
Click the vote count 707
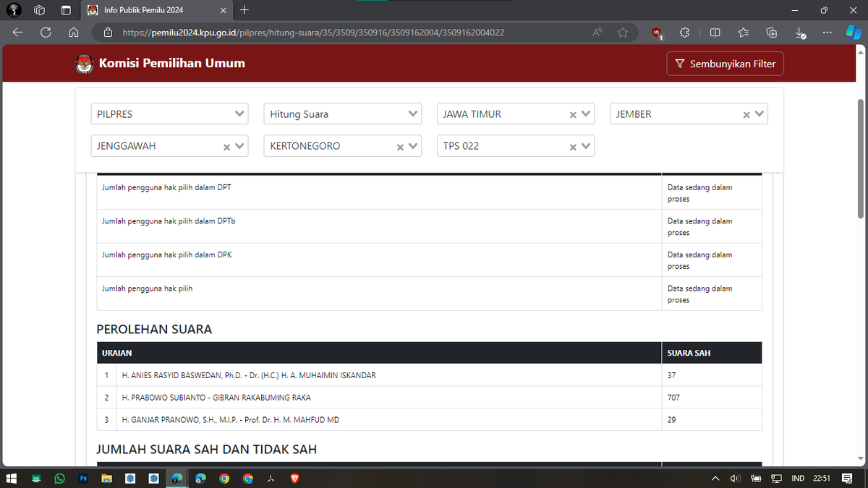673,398
